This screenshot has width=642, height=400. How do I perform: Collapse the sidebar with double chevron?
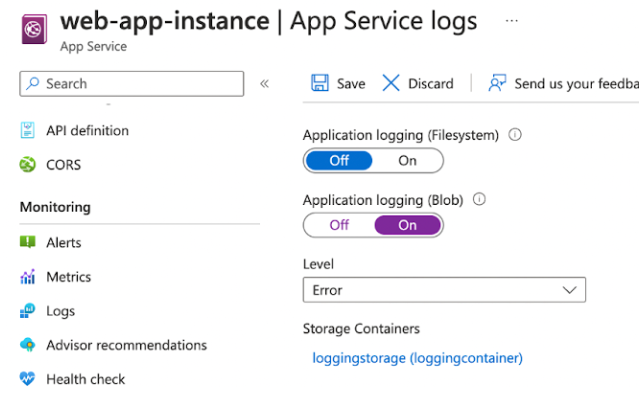point(264,84)
